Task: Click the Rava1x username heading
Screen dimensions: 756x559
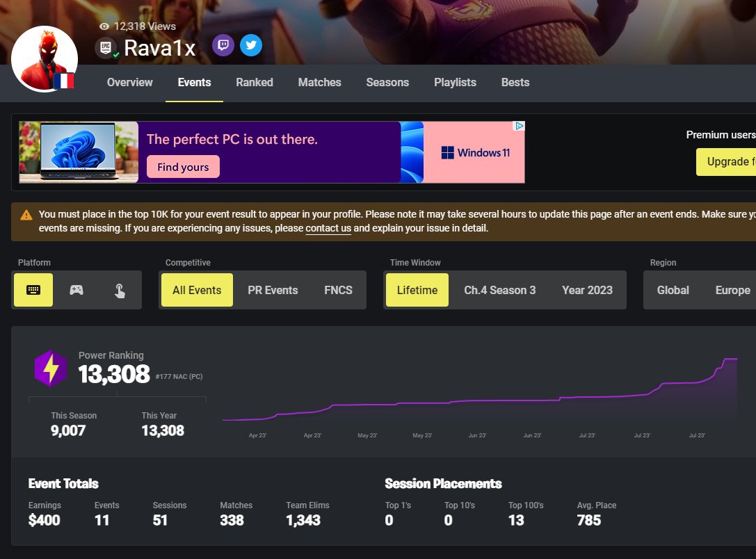Action: [159, 48]
